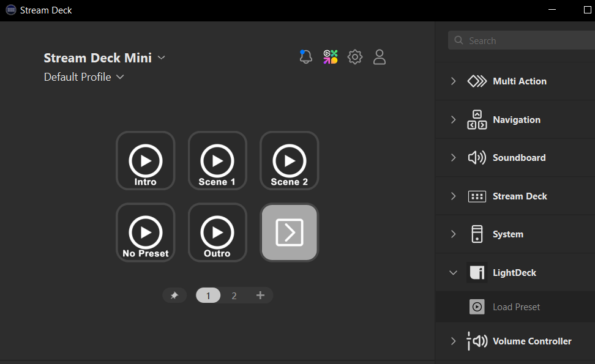Screen dimensions: 595x364
Task: Select the Scene 1 key
Action: click(x=217, y=161)
